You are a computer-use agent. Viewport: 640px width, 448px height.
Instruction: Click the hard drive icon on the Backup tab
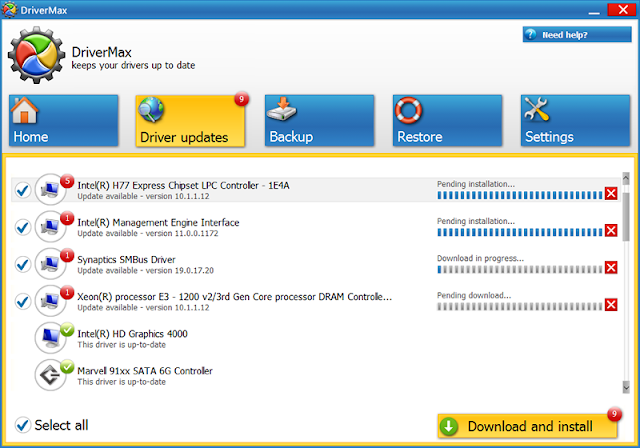(282, 109)
